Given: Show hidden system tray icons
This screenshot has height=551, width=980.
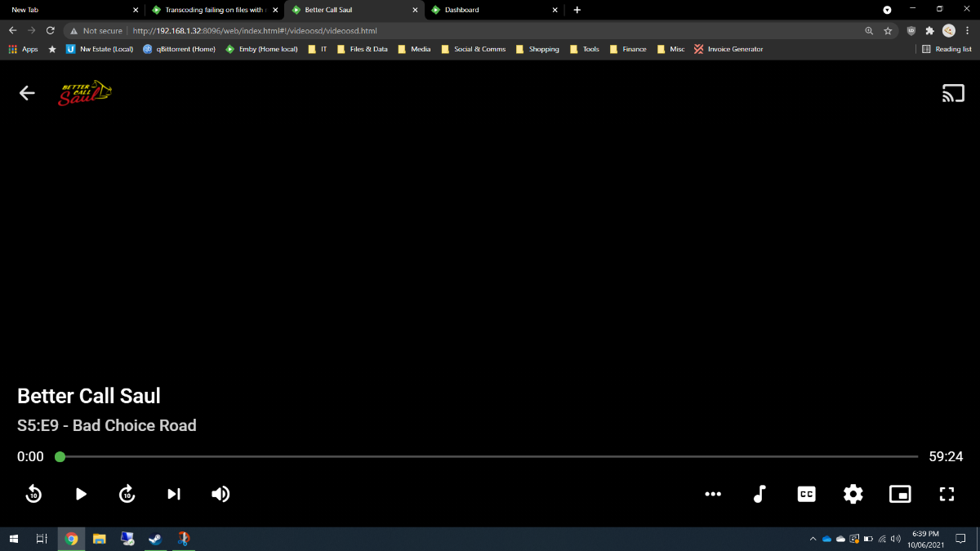Looking at the screenshot, I should pos(813,539).
